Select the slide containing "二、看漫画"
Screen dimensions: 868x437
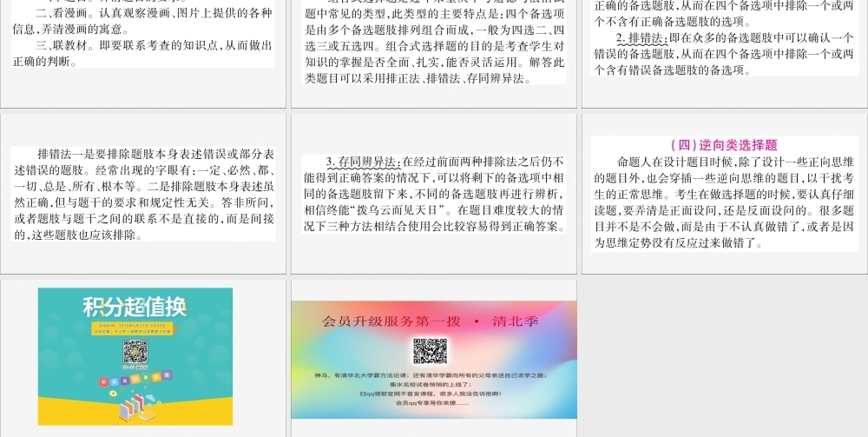click(143, 54)
